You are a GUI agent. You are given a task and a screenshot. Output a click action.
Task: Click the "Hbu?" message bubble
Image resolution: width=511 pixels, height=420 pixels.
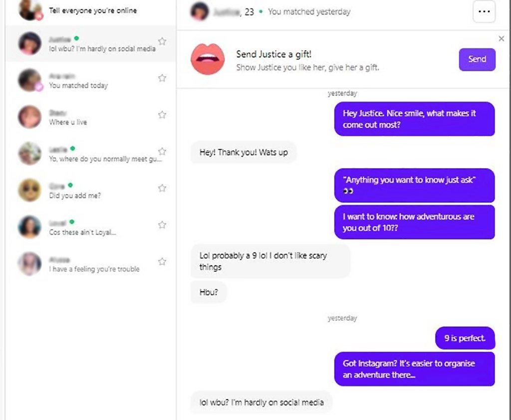point(209,292)
